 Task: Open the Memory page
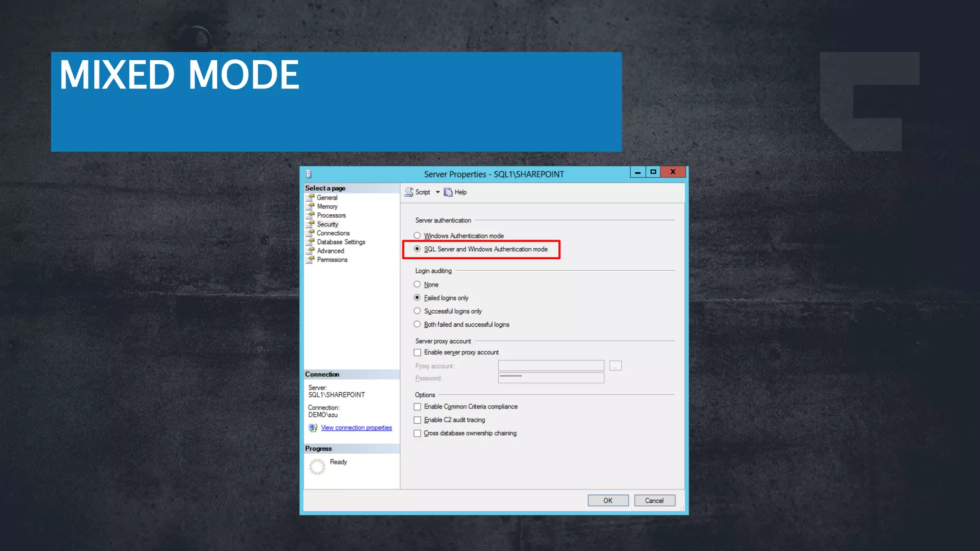tap(327, 207)
